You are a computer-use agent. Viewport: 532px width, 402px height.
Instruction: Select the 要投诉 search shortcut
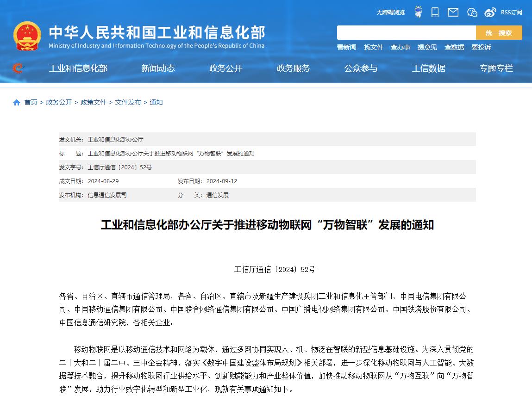pos(481,47)
